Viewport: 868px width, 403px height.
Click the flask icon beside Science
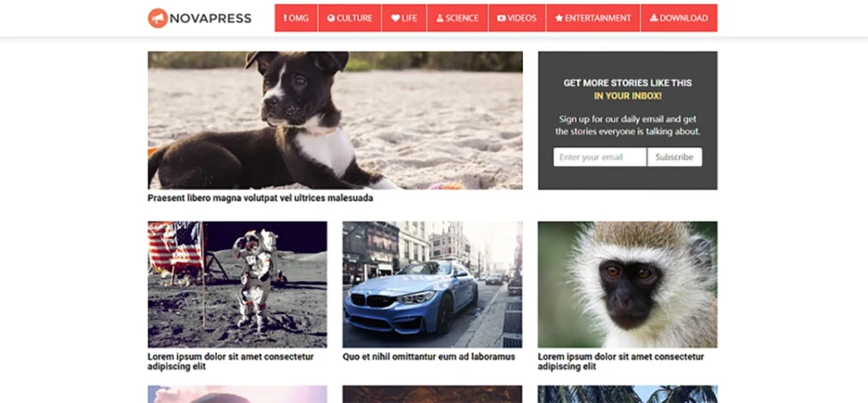tap(440, 19)
